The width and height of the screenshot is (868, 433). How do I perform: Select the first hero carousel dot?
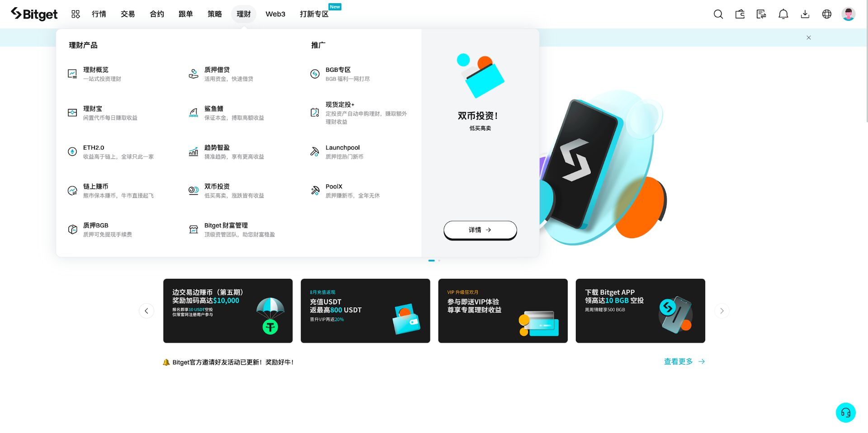click(x=431, y=260)
